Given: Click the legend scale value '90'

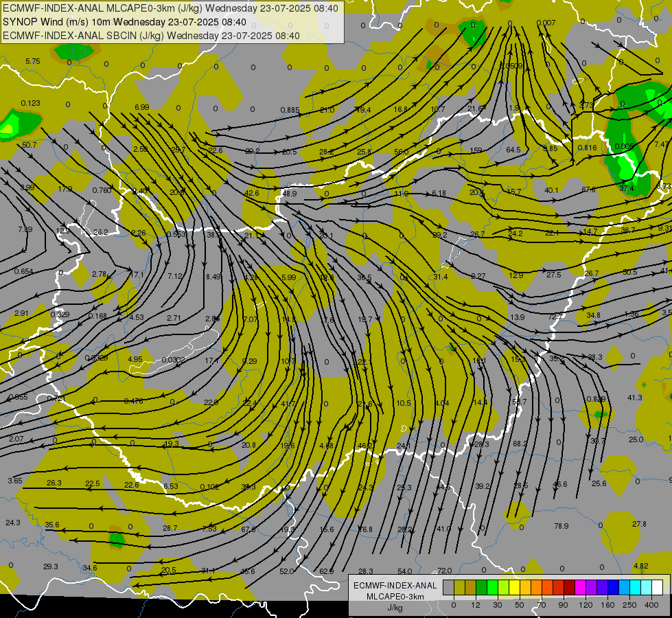Looking at the screenshot, I should (x=563, y=605).
